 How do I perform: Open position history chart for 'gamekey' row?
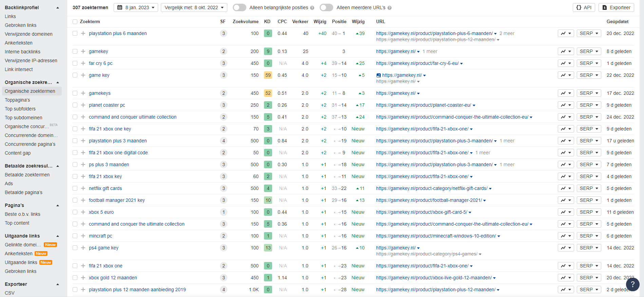[566, 51]
